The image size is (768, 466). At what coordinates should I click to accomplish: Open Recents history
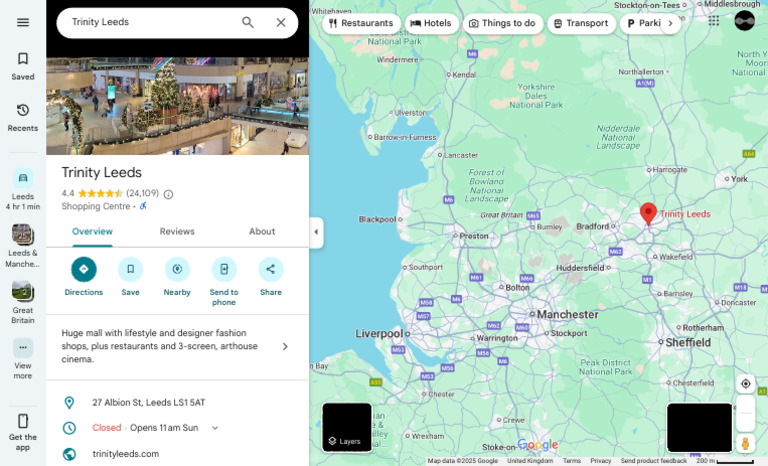click(x=23, y=118)
